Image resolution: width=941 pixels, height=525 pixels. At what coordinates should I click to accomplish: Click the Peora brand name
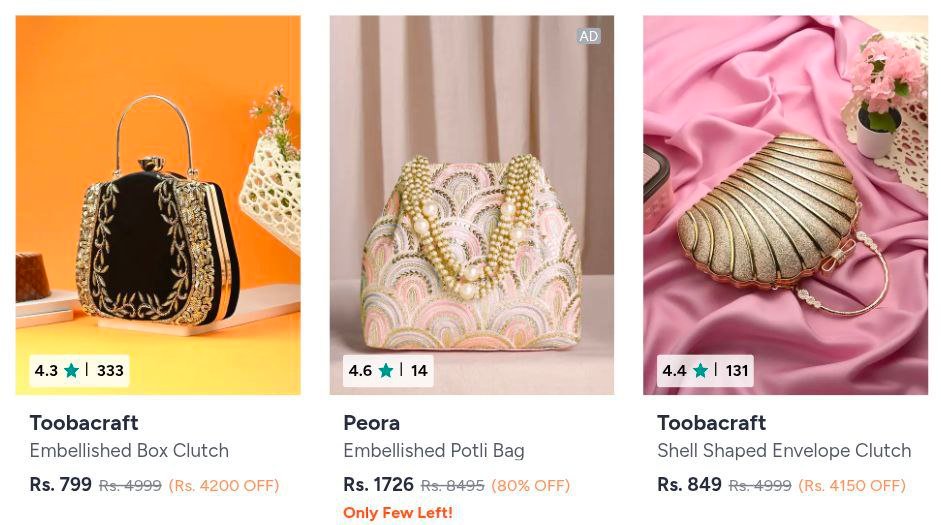[371, 423]
